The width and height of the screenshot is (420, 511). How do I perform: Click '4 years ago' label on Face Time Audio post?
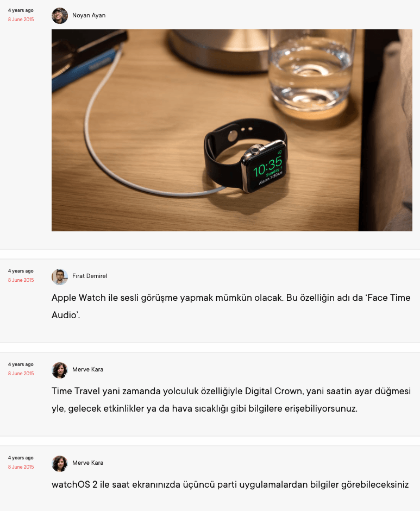[x=21, y=271]
